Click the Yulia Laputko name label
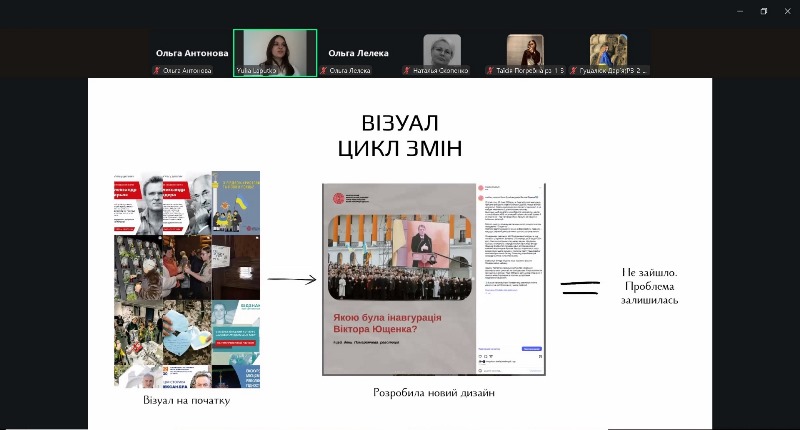 tap(256, 70)
